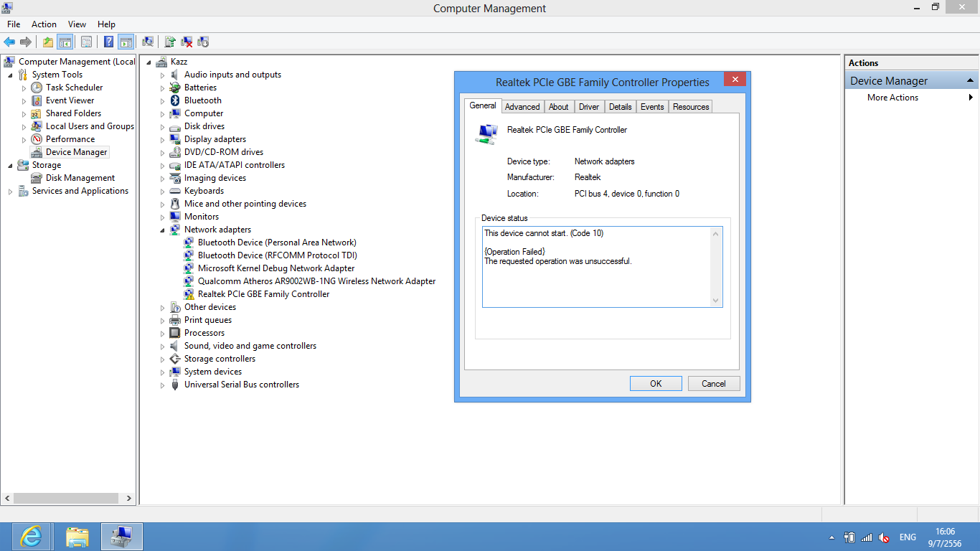This screenshot has width=980, height=551.
Task: Click the muted speaker tray icon
Action: coord(884,537)
